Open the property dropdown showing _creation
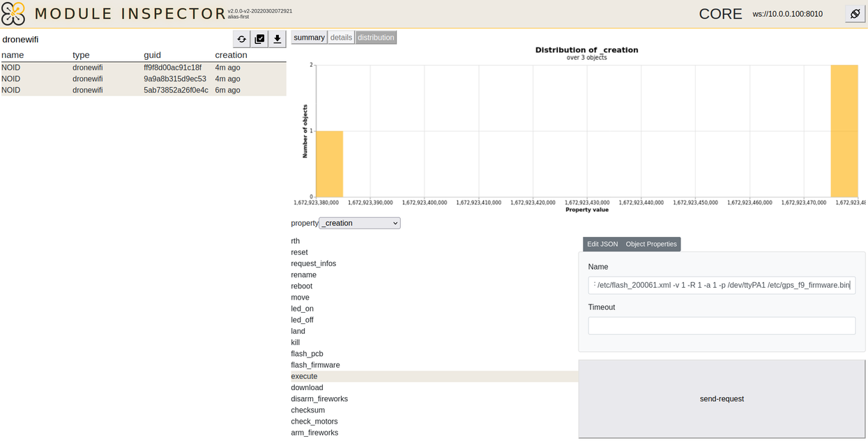This screenshot has height=441, width=868. point(360,223)
